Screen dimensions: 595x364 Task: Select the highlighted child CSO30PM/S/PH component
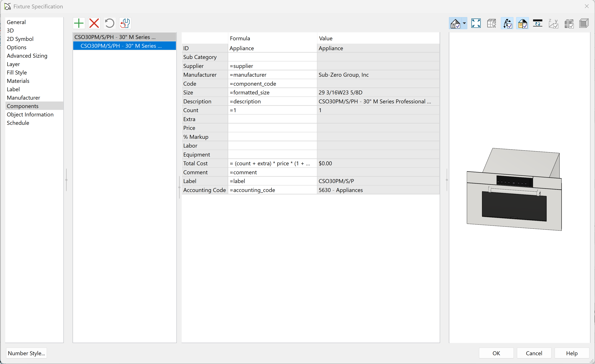(121, 46)
